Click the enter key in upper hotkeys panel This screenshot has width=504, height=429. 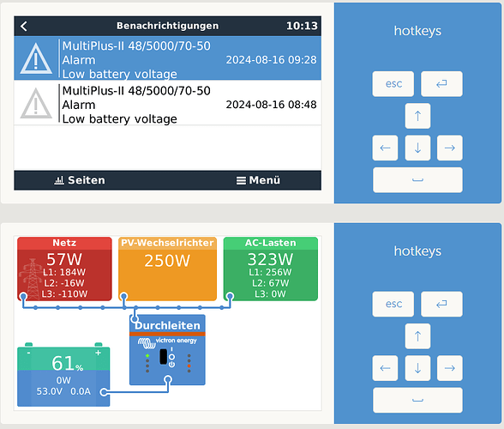[x=441, y=84]
